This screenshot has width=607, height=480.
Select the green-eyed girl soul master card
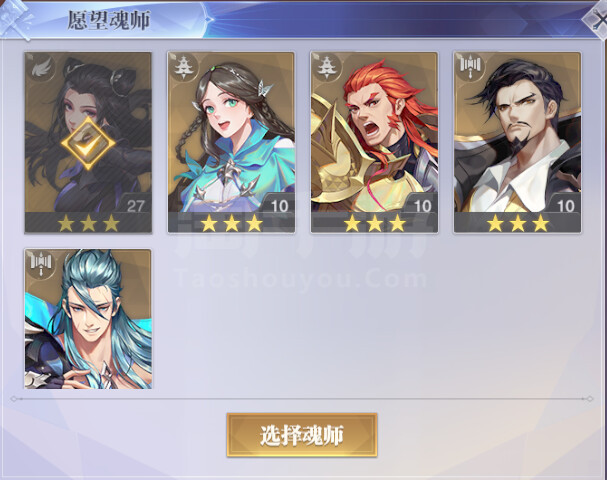(231, 142)
